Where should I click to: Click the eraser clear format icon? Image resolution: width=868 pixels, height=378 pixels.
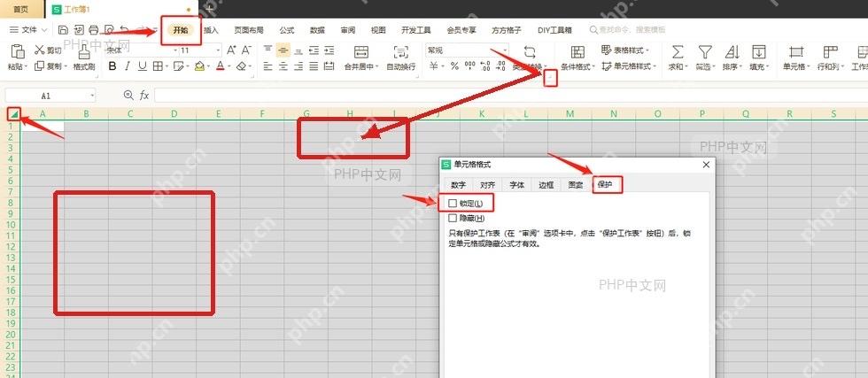point(241,66)
